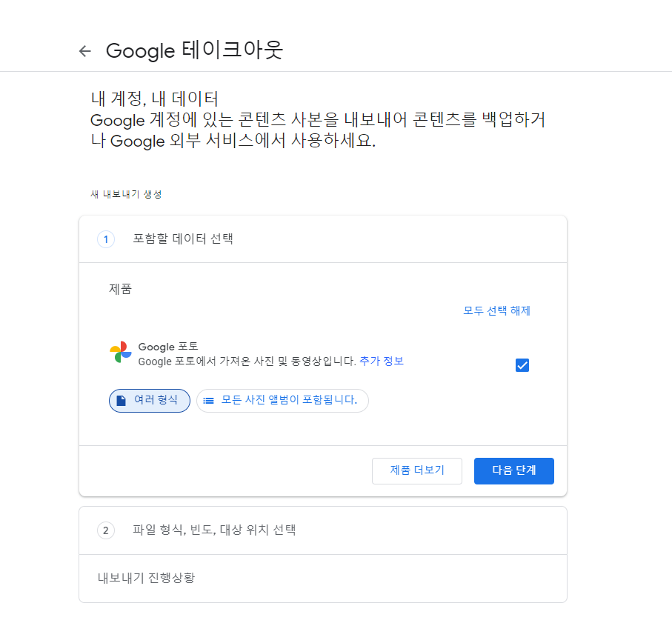Click the Google 포토 product name
672x643 pixels.
(168, 347)
